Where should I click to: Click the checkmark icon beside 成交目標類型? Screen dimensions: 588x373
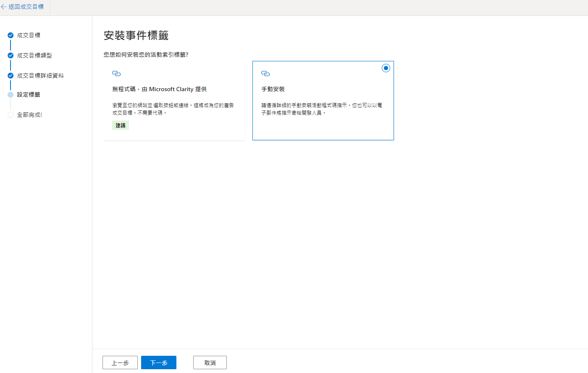click(x=10, y=55)
